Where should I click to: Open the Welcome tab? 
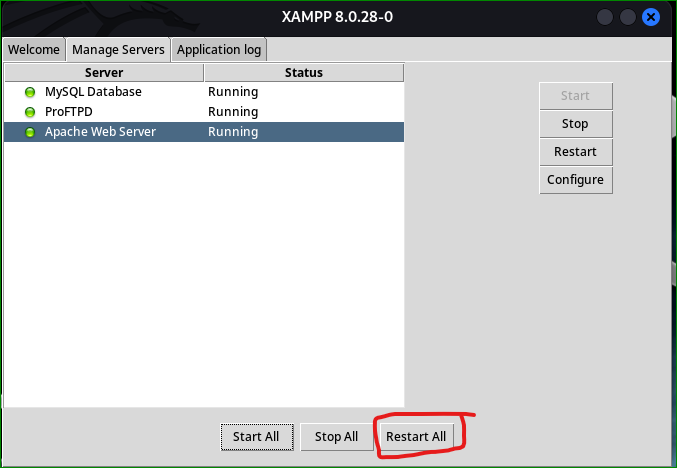pos(34,50)
